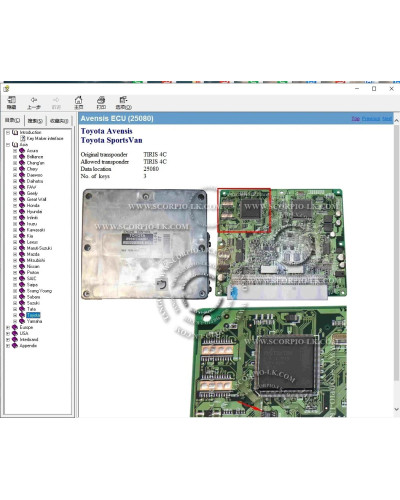The width and height of the screenshot is (400, 500).
Task: Click the purple book icon beside Mitsubishi
Action: pyautogui.click(x=22, y=260)
